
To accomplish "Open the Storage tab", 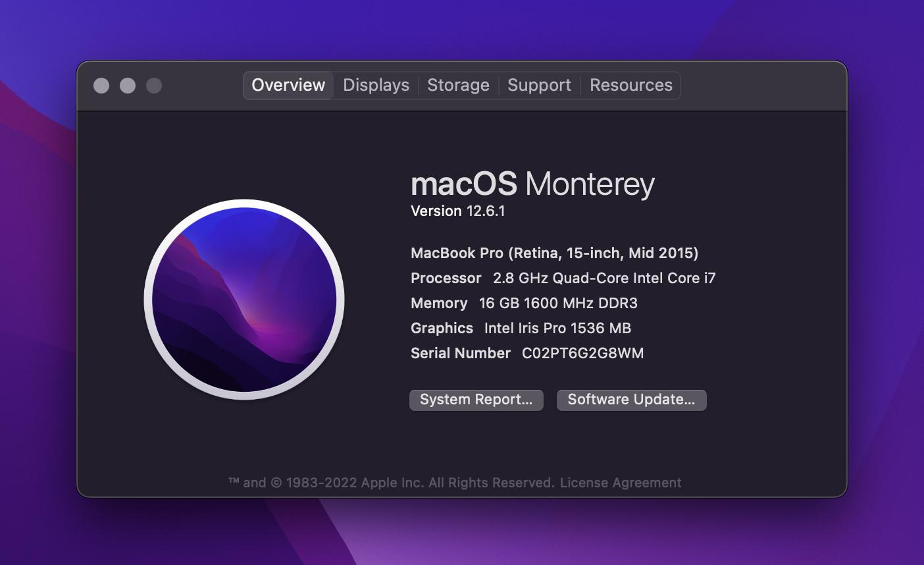I will click(458, 86).
